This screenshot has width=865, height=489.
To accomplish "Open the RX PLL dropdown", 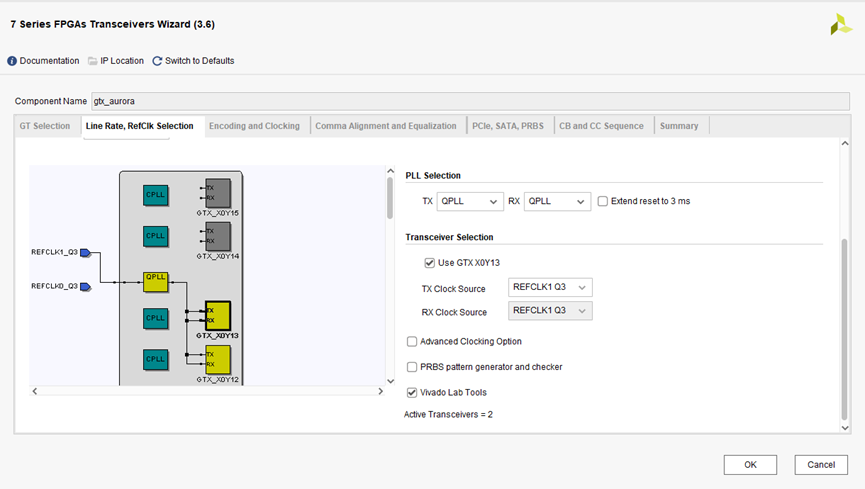I will (x=557, y=201).
